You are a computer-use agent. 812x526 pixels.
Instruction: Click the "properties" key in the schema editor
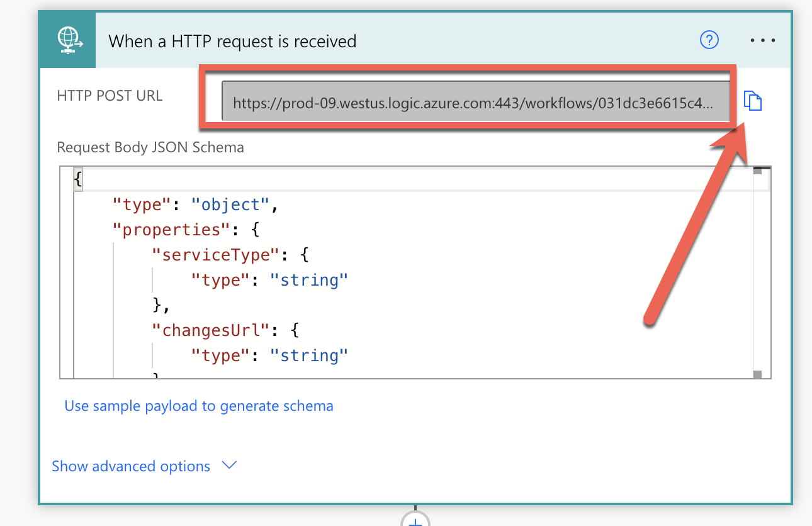point(167,230)
